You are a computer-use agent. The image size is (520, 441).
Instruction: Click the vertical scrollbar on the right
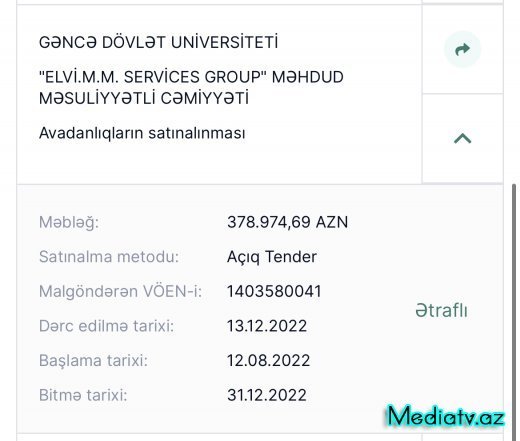(x=514, y=312)
